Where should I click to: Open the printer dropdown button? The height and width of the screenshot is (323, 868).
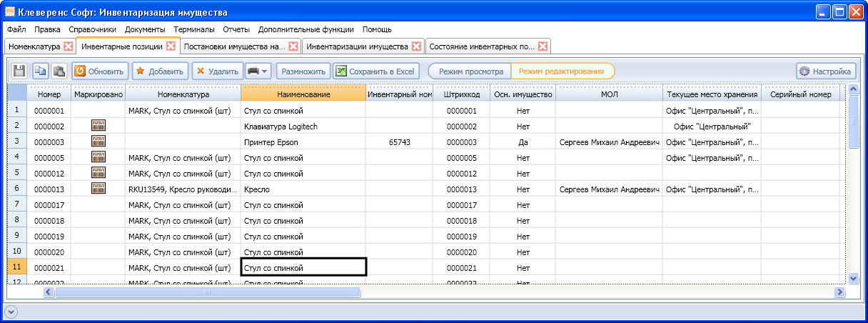[258, 71]
